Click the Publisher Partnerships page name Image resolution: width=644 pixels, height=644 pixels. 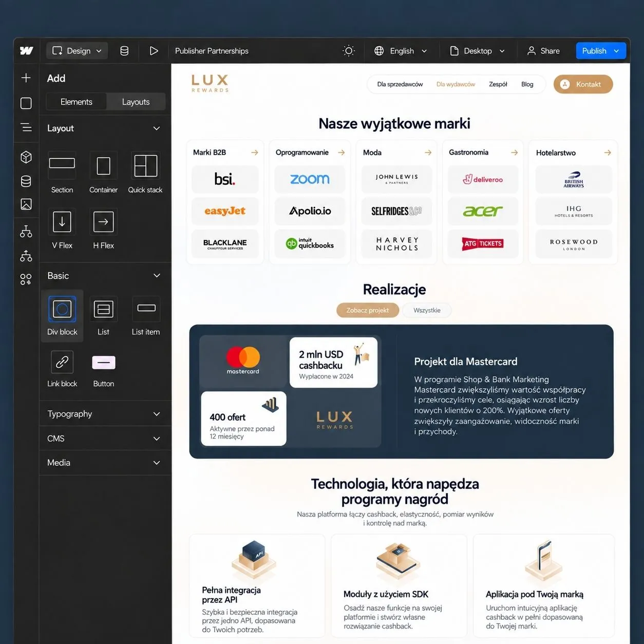pyautogui.click(x=212, y=50)
